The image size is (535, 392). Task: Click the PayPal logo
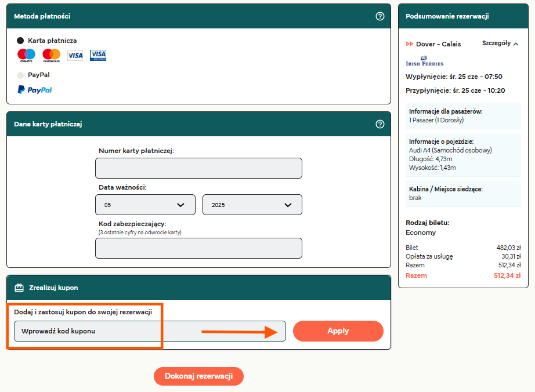coord(35,90)
